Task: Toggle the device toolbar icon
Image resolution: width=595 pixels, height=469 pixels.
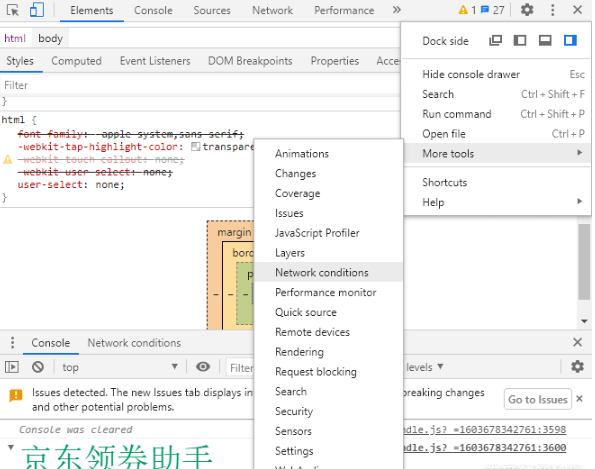Action: pyautogui.click(x=36, y=10)
